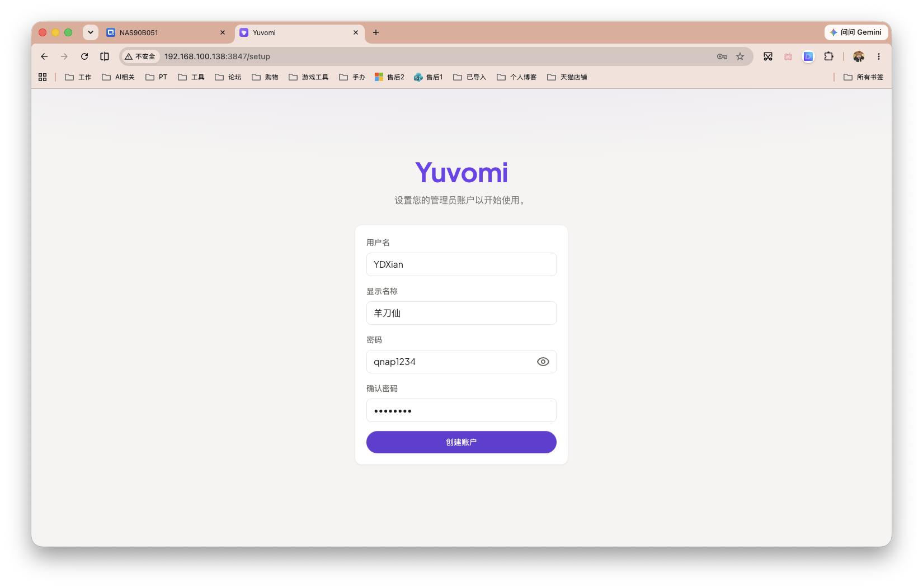Click the blue-purple extension icon
The width and height of the screenshot is (923, 588).
[x=808, y=56]
